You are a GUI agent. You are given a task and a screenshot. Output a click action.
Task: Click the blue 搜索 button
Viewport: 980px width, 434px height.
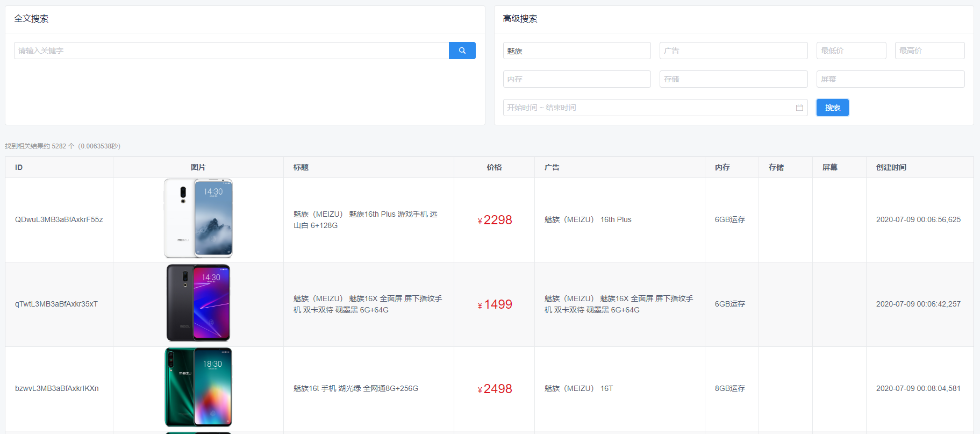pos(832,108)
